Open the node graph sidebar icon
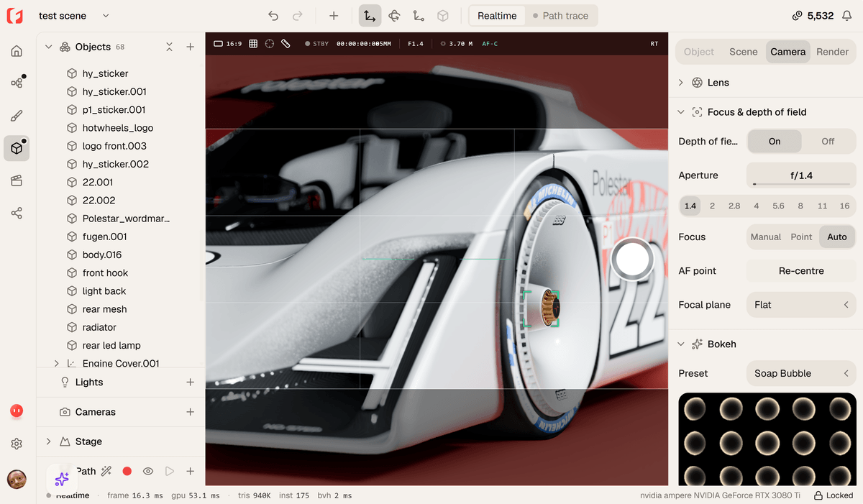Viewport: 863px width, 504px height. (17, 83)
